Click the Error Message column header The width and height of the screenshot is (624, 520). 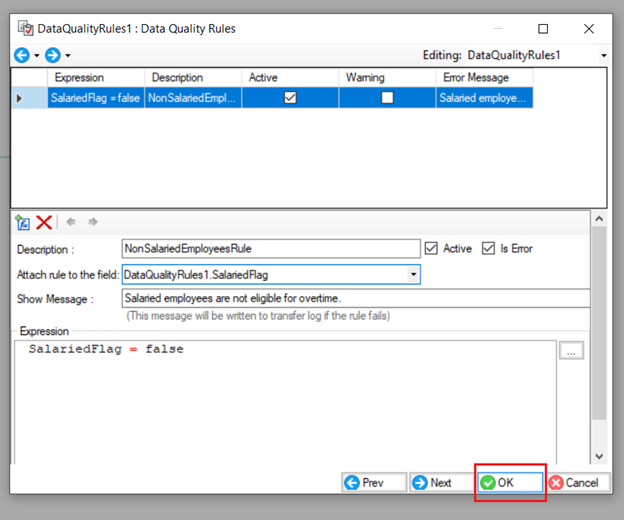[483, 77]
